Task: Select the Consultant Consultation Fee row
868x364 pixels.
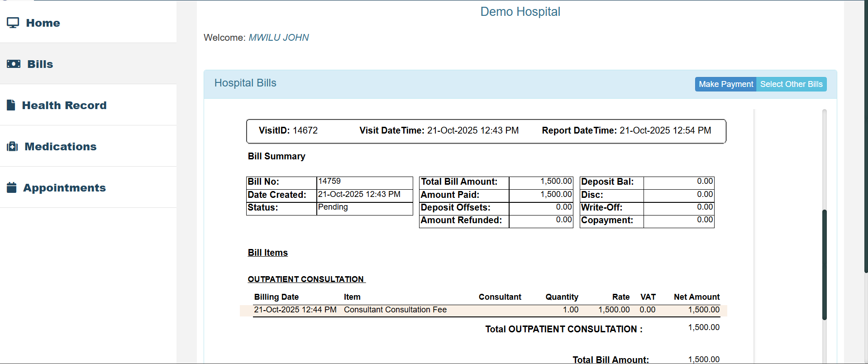Action: (395, 310)
